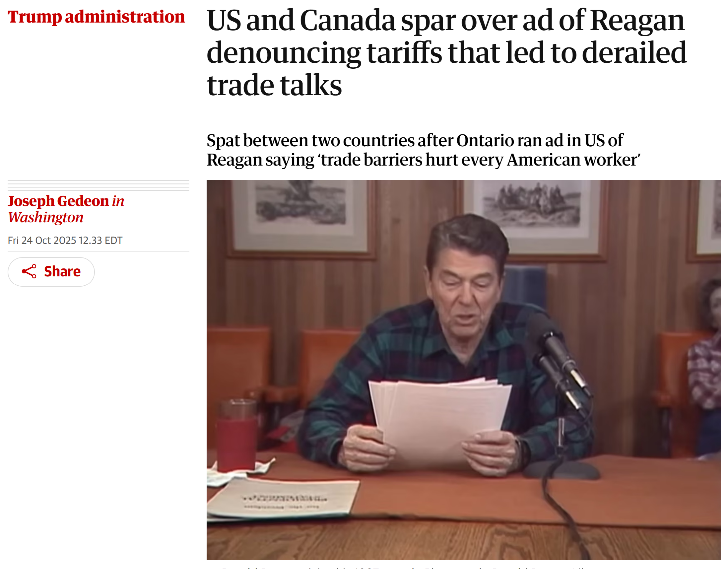This screenshot has height=569, width=728.
Task: Click the red Share label text
Action: tap(62, 271)
